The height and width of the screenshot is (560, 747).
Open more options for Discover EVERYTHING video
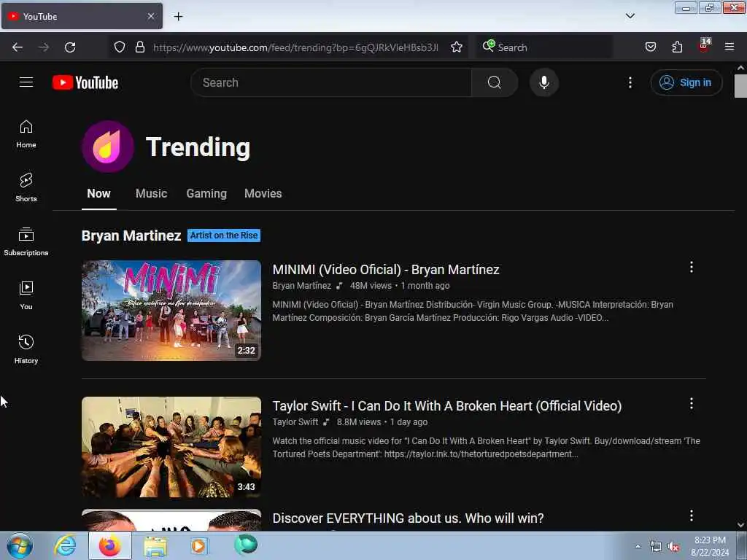pos(692,516)
